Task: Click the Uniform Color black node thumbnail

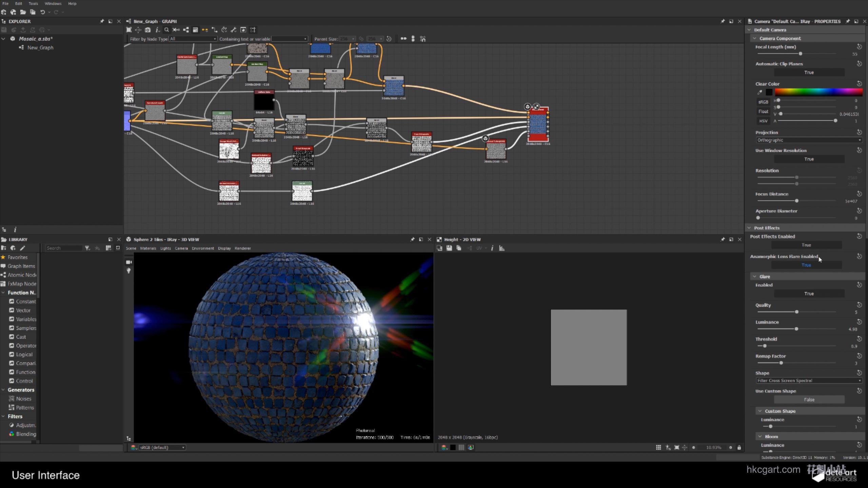Action: [x=264, y=102]
